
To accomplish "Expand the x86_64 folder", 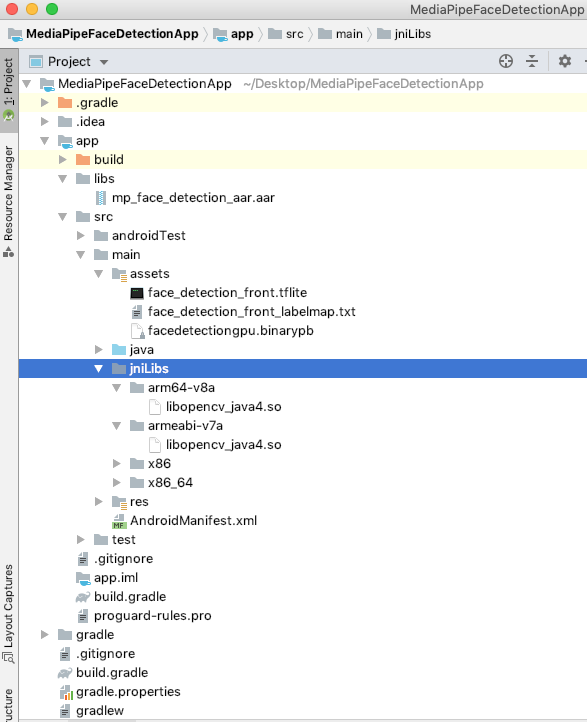I will [117, 483].
